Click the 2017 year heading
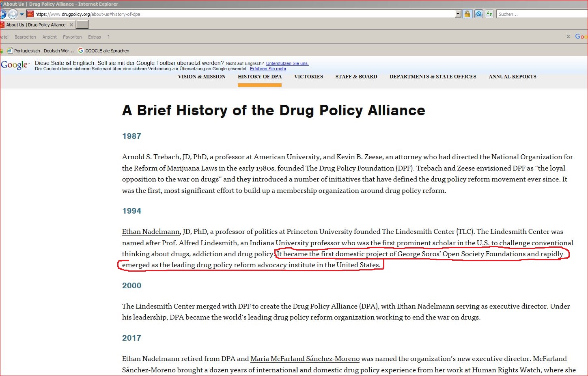Screen dimensions: 588x376 (x=131, y=338)
